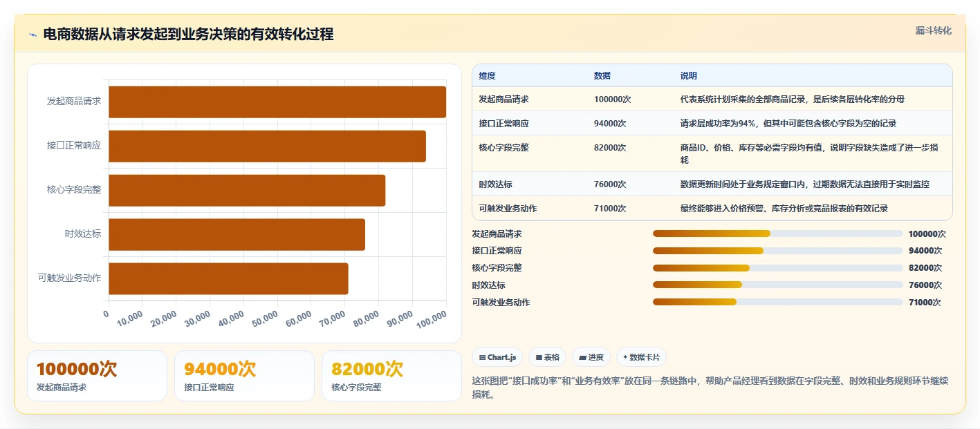Click the 76000次 value beside the progress bar
The height and width of the screenshot is (429, 980).
[x=925, y=285]
